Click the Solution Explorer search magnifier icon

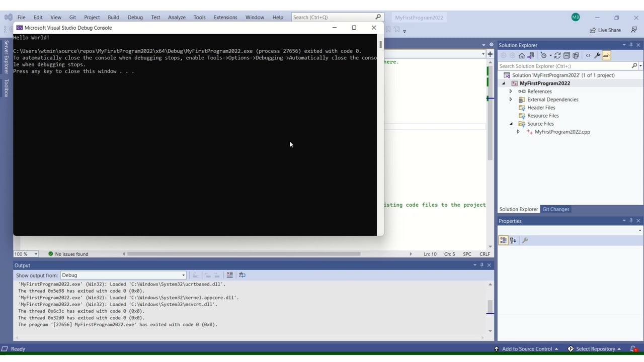point(634,66)
